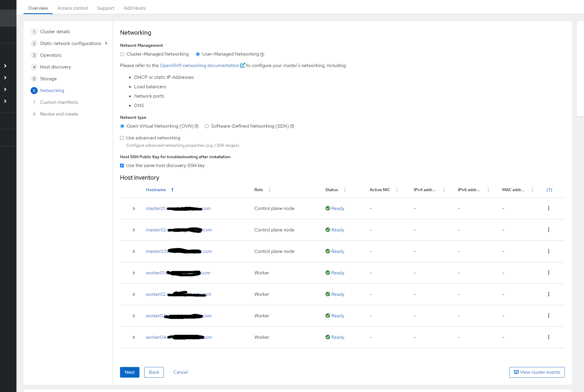Select Cluster-Managed Networking radio button
The width and height of the screenshot is (584, 392).
pyautogui.click(x=122, y=54)
